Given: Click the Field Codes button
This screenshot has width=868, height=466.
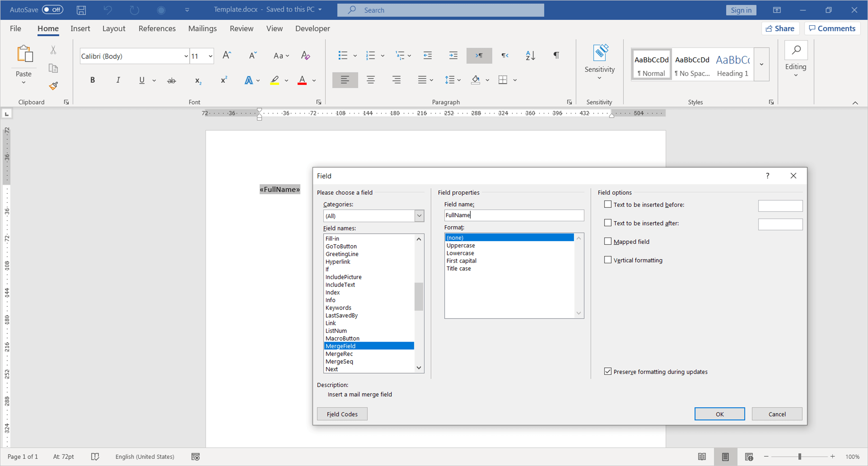Looking at the screenshot, I should (x=342, y=414).
